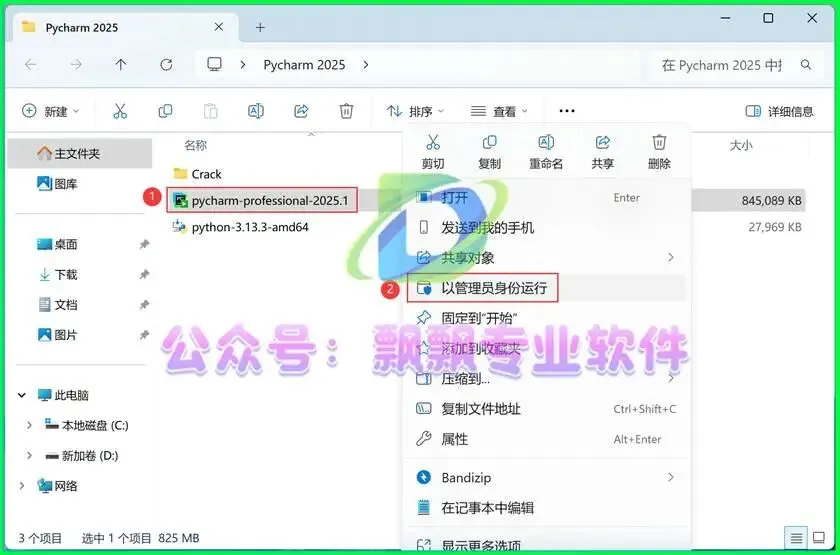Expand 共享对象 submenu arrow
Screen dimensions: 840x555
pos(671,258)
